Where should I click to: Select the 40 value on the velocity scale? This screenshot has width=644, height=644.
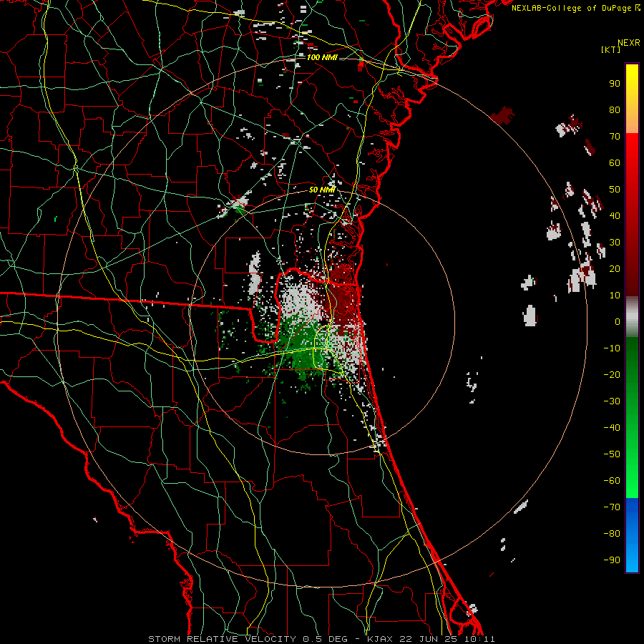615,216
